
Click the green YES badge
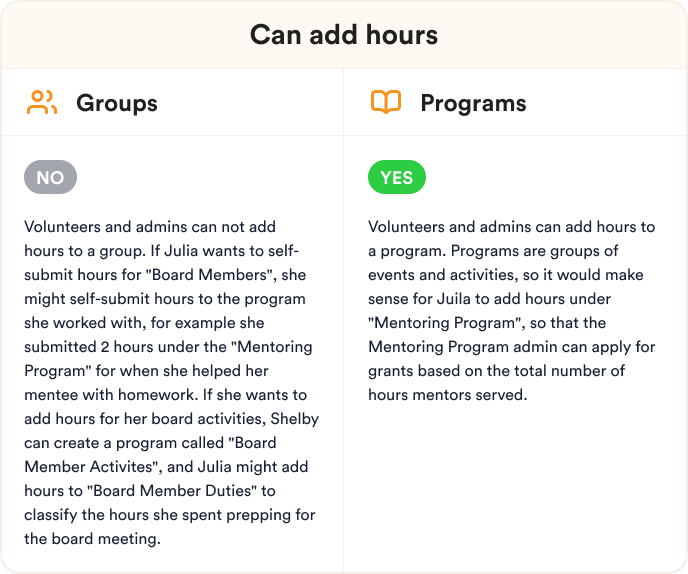[397, 177]
